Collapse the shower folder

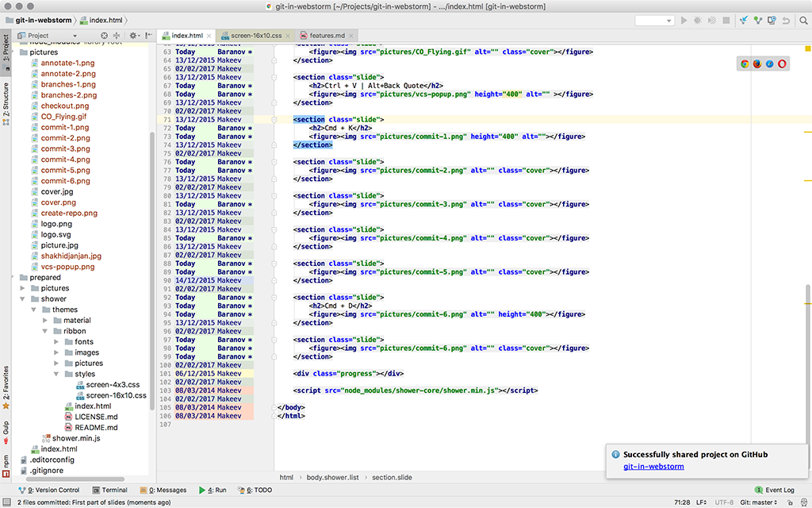(22, 298)
